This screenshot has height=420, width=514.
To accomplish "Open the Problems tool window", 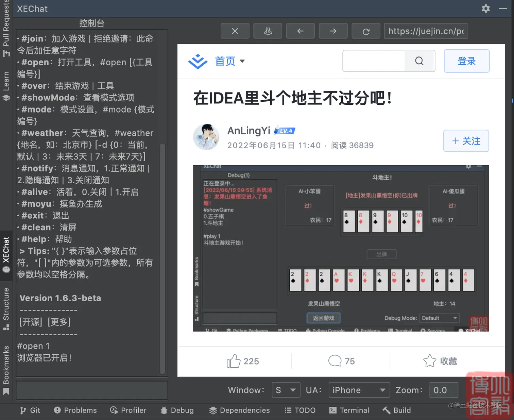I will [75, 410].
